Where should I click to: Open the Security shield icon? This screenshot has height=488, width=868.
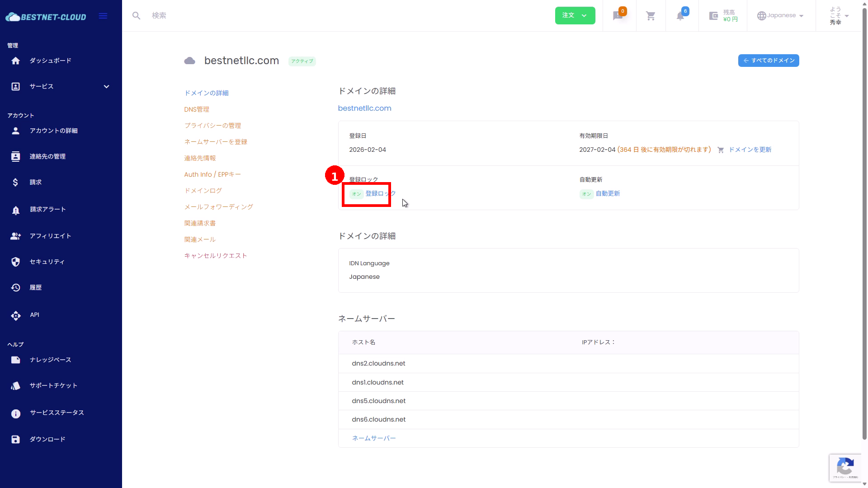point(16,262)
